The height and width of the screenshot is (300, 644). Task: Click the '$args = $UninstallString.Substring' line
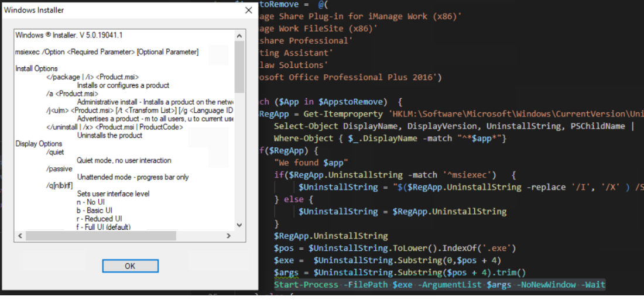click(x=400, y=273)
